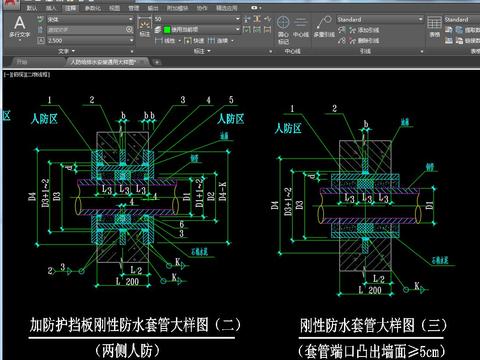Select the 线性 linear dimension tool
Screen dimensions: 480x360
point(166,41)
